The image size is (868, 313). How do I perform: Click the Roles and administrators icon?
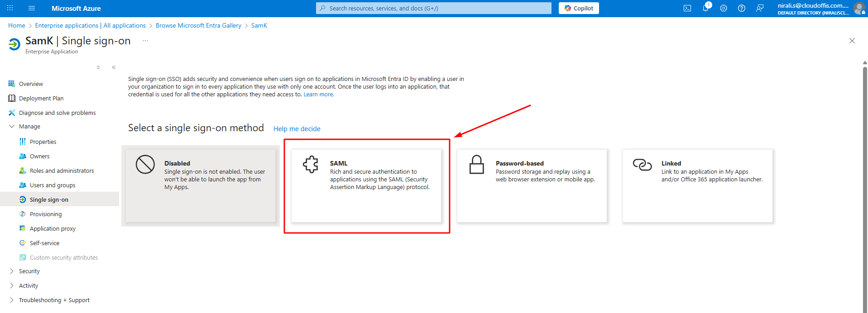tap(23, 171)
